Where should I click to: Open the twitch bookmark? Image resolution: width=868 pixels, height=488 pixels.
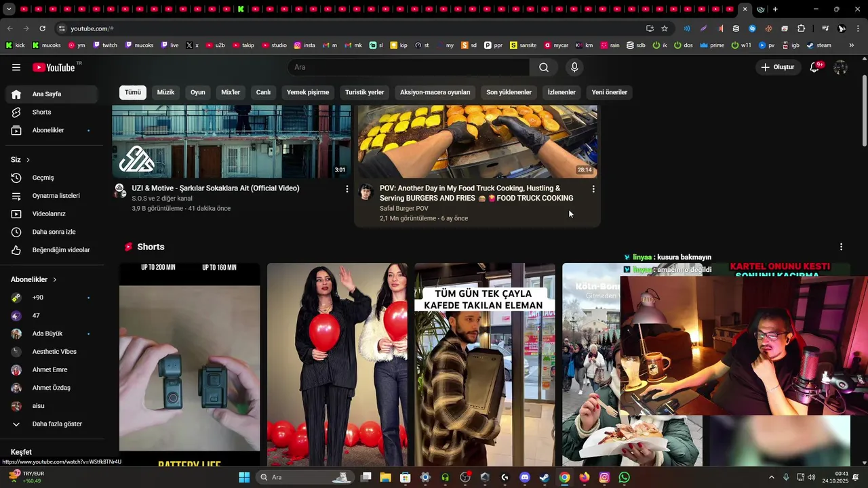(x=104, y=45)
